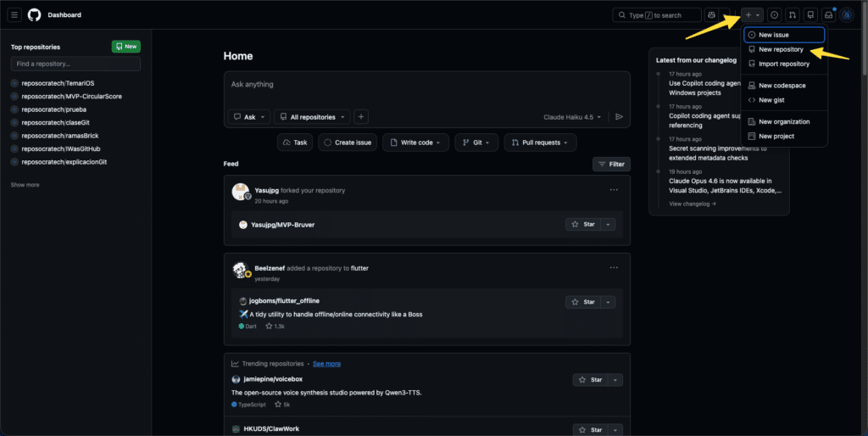Open Yasujpg/MVP-Bruver repository link
Viewport: 868px width, 436px height.
(283, 225)
